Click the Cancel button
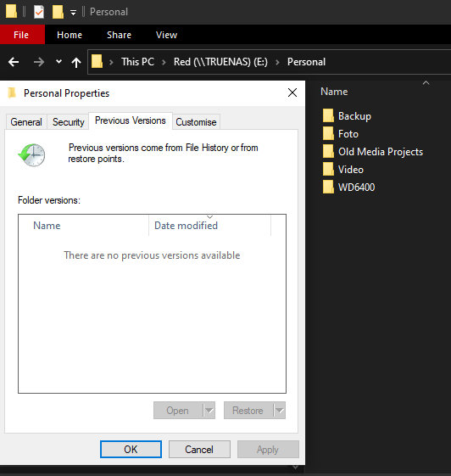 (199, 450)
